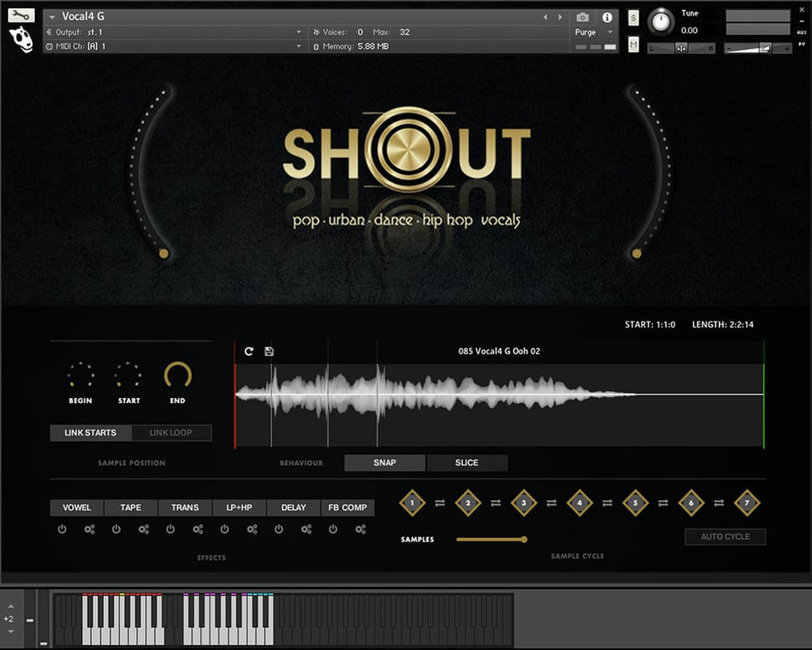This screenshot has width=812, height=650.
Task: Select the LP+HP effect tab
Action: 239,507
